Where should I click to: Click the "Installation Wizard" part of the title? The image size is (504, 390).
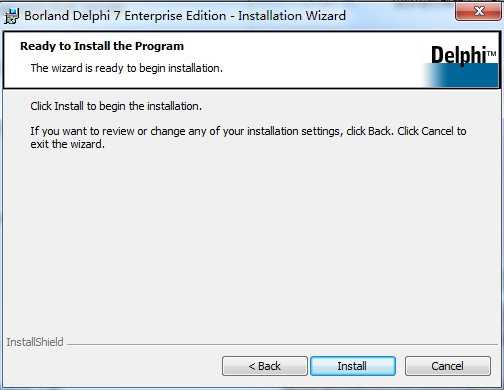[292, 16]
